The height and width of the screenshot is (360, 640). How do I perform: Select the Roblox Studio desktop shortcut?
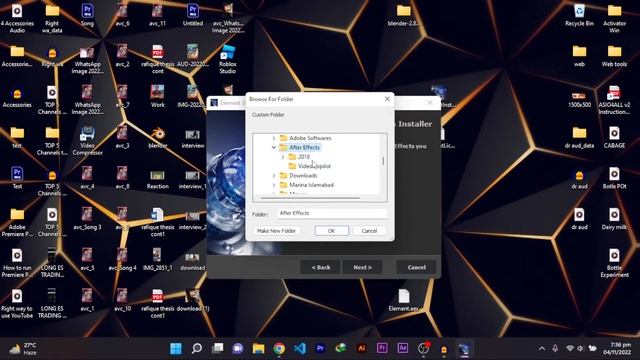point(227,59)
